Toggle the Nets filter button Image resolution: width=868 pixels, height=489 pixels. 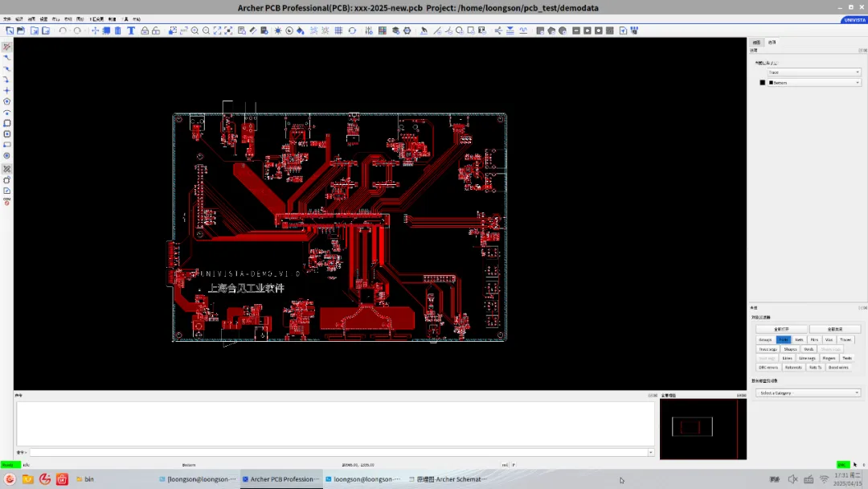coord(799,339)
